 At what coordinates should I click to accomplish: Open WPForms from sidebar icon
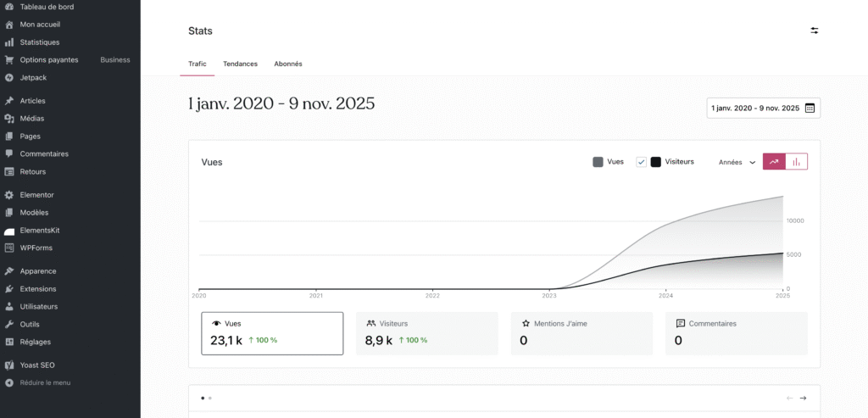(x=9, y=248)
